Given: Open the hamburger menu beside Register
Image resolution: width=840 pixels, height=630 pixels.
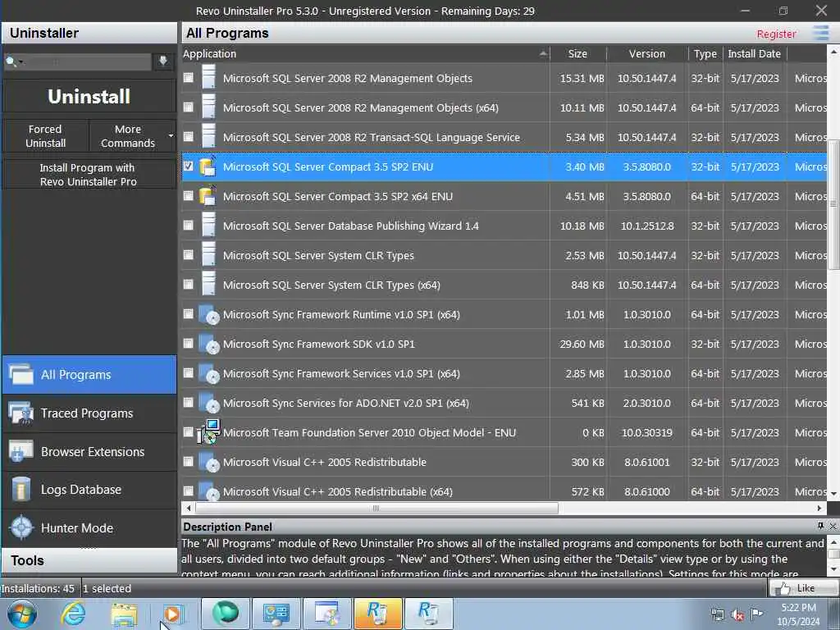Looking at the screenshot, I should (820, 33).
